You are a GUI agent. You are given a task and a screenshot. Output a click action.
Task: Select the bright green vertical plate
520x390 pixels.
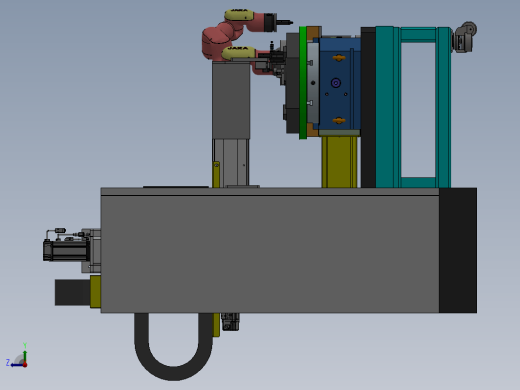(303, 83)
